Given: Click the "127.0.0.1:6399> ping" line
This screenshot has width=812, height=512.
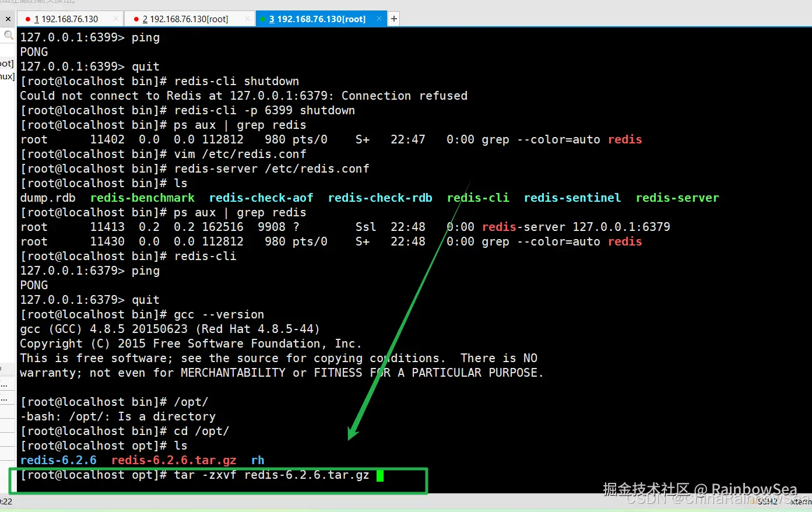Looking at the screenshot, I should pos(90,37).
